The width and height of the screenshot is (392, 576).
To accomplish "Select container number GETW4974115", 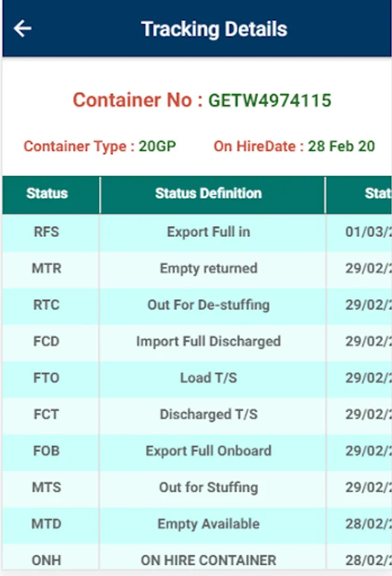I will click(x=270, y=100).
